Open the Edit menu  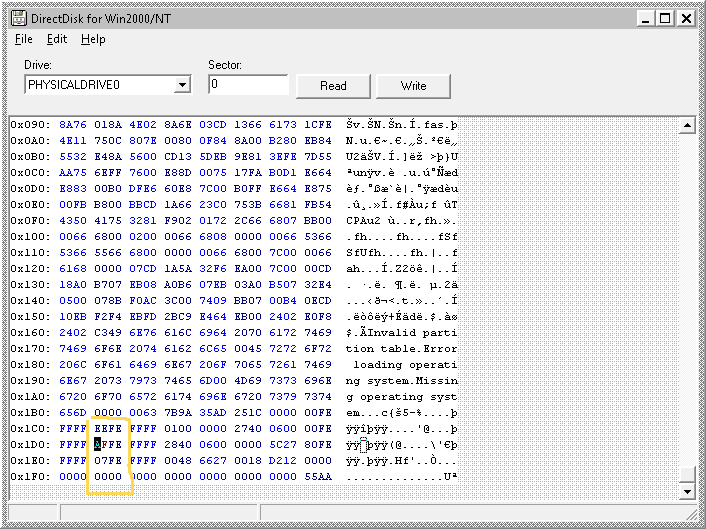[57, 39]
